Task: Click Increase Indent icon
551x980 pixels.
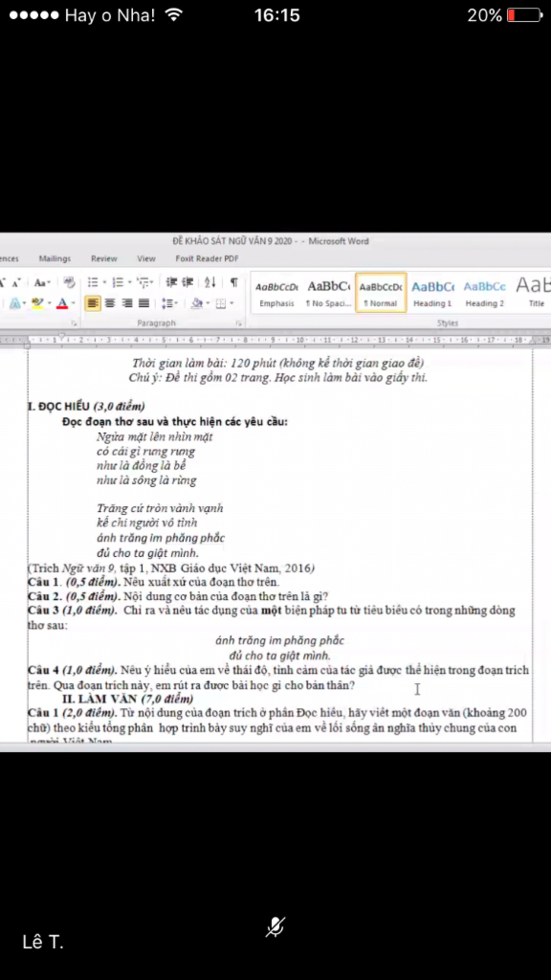Action: (x=188, y=282)
